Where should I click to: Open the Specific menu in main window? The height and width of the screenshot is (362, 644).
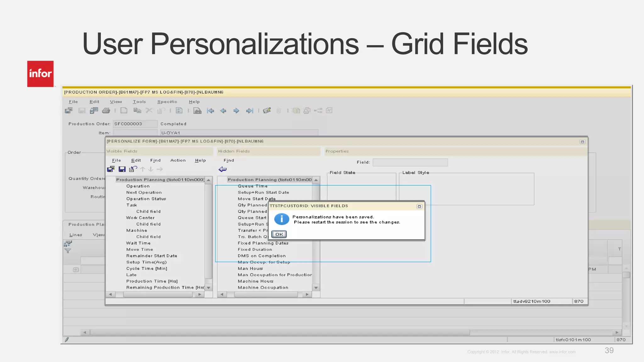(167, 102)
